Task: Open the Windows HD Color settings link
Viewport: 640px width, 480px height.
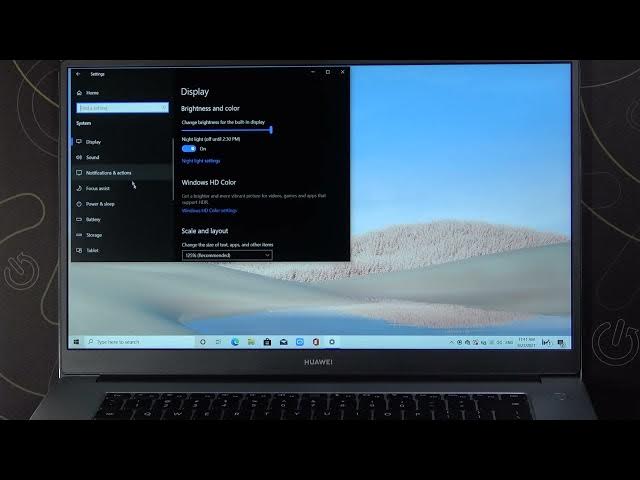Action: (x=209, y=211)
